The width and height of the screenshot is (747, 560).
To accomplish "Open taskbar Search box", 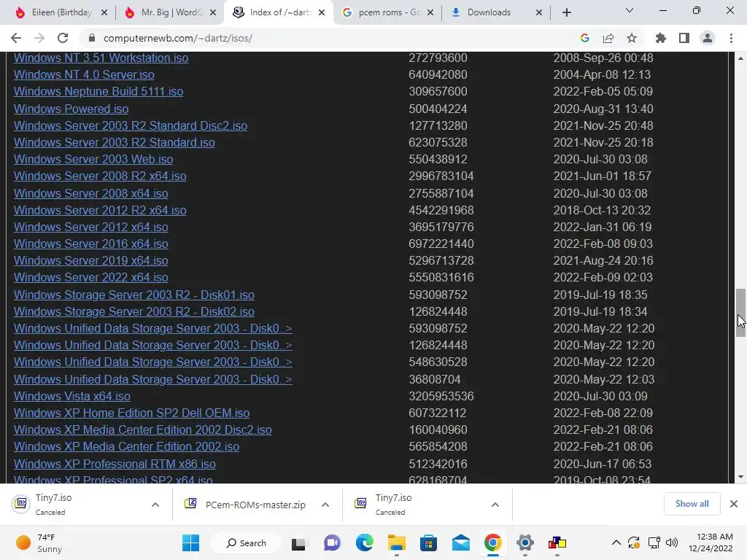I will (246, 542).
